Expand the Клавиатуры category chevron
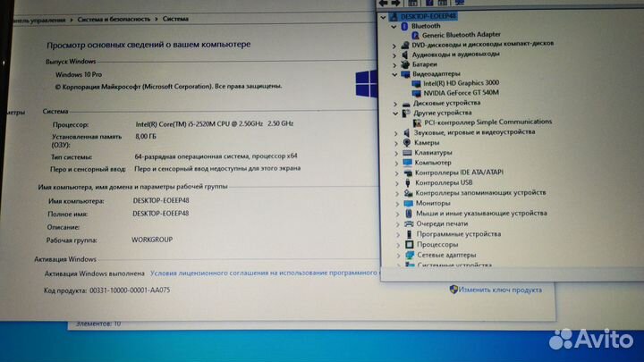Viewport: 644px width, 362px height. click(x=396, y=153)
